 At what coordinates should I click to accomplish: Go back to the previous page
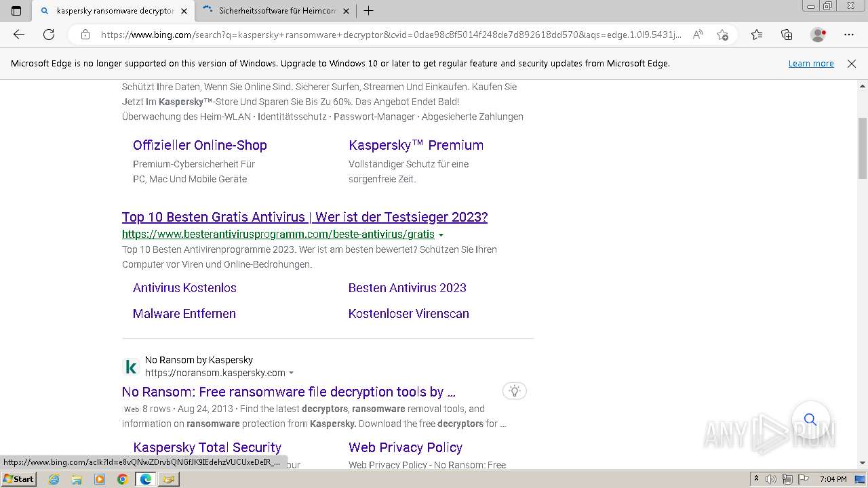19,35
